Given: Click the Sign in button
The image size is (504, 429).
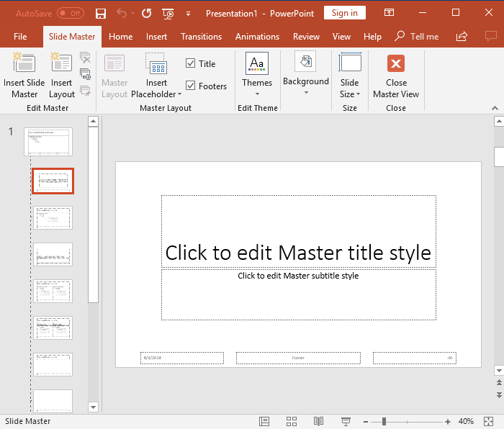Looking at the screenshot, I should 344,13.
